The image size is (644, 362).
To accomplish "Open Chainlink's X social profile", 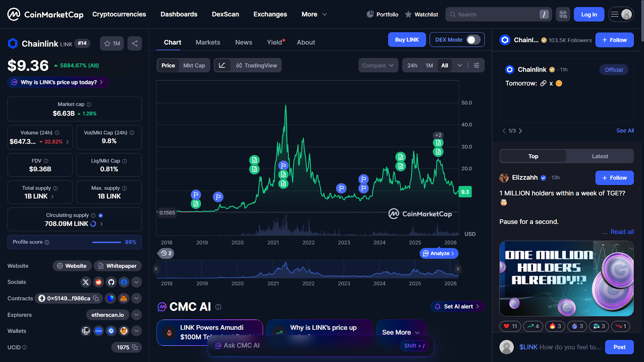I will pyautogui.click(x=86, y=282).
